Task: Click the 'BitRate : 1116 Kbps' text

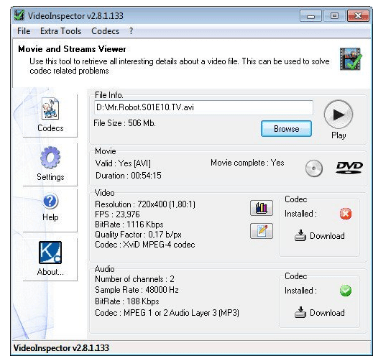Action: pos(129,224)
